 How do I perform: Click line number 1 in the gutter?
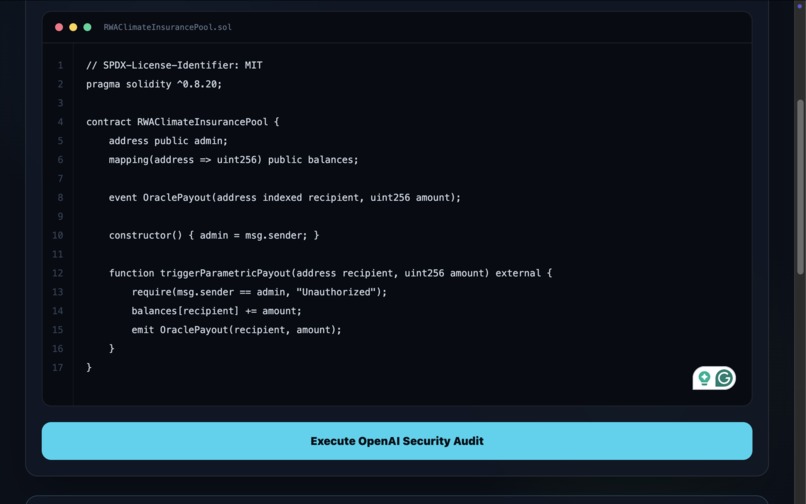pyautogui.click(x=60, y=65)
